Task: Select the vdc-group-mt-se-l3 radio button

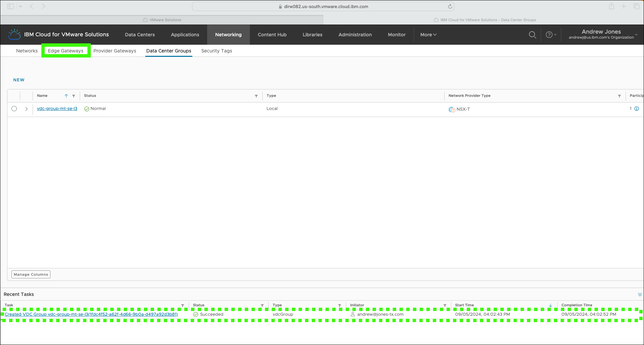Action: [x=14, y=109]
